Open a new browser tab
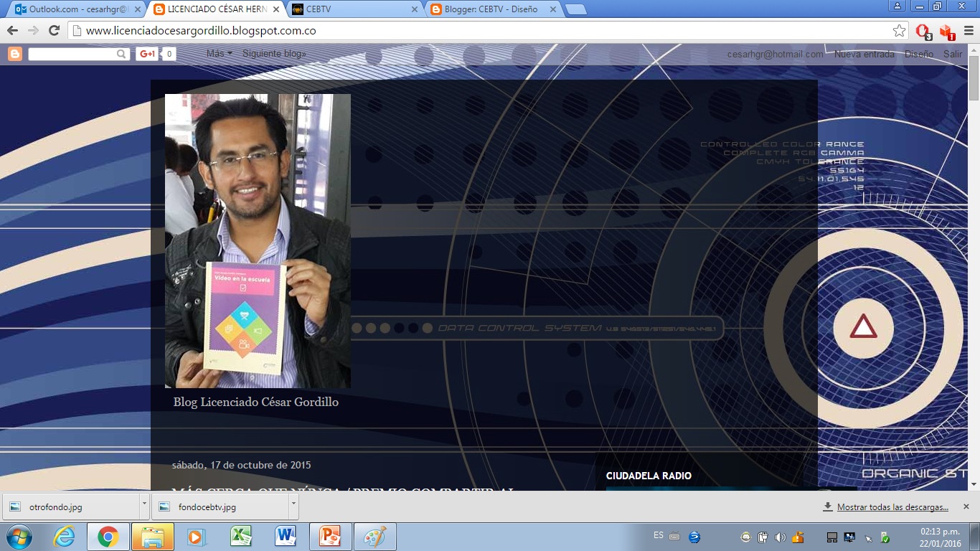 [575, 9]
